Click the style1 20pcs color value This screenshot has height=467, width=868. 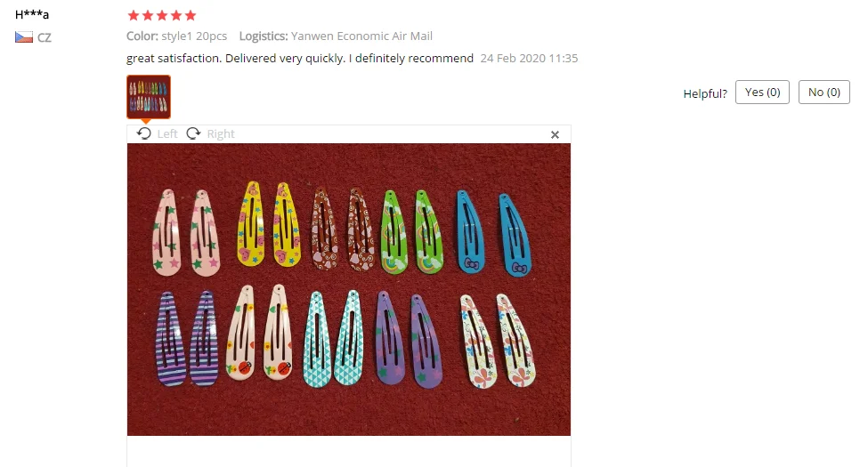pyautogui.click(x=194, y=36)
